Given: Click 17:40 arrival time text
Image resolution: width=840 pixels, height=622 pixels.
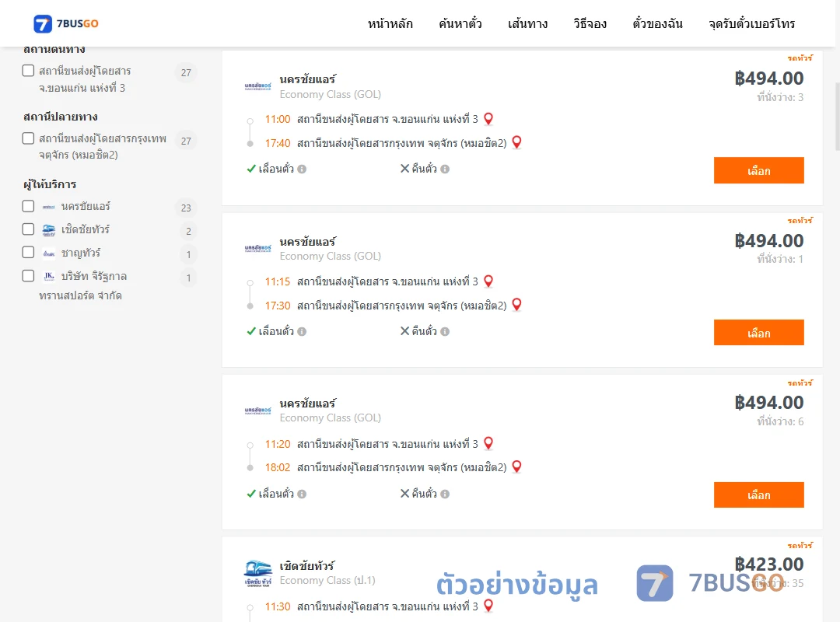Looking at the screenshot, I should pos(278,143).
